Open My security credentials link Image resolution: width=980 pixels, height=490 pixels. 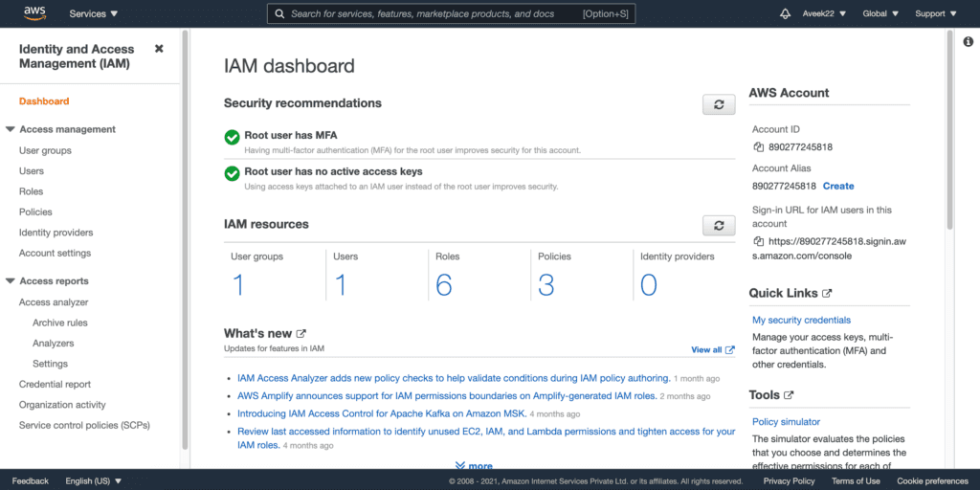pyautogui.click(x=801, y=320)
